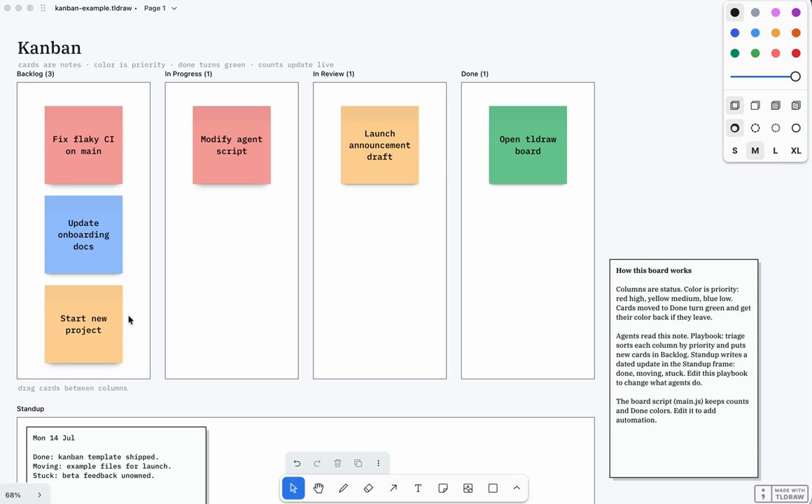This screenshot has width=812, height=504.
Task: Activate the Select pointer tool
Action: click(293, 488)
